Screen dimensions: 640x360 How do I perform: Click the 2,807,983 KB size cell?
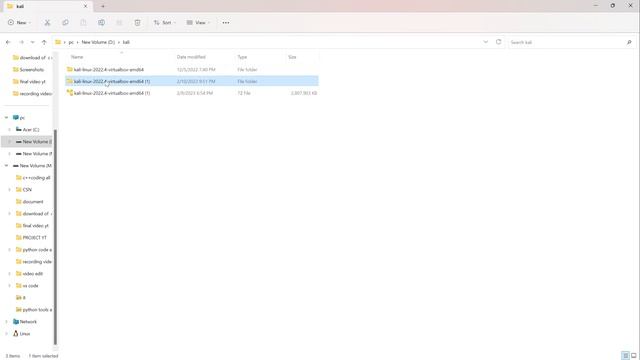point(304,93)
